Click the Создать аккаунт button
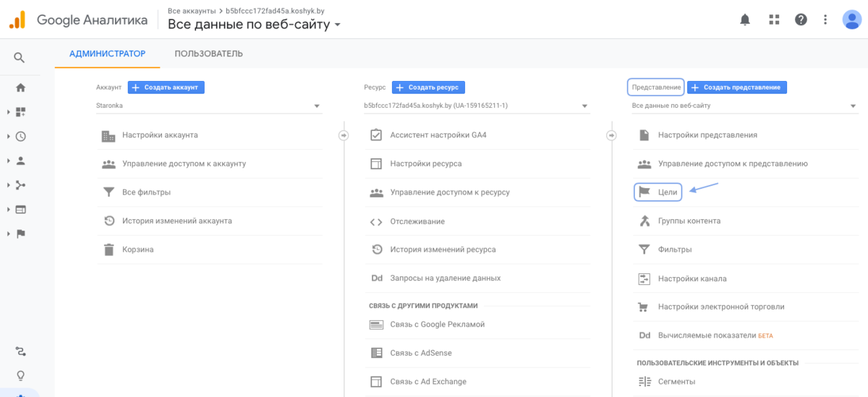This screenshot has height=397, width=868. [166, 87]
